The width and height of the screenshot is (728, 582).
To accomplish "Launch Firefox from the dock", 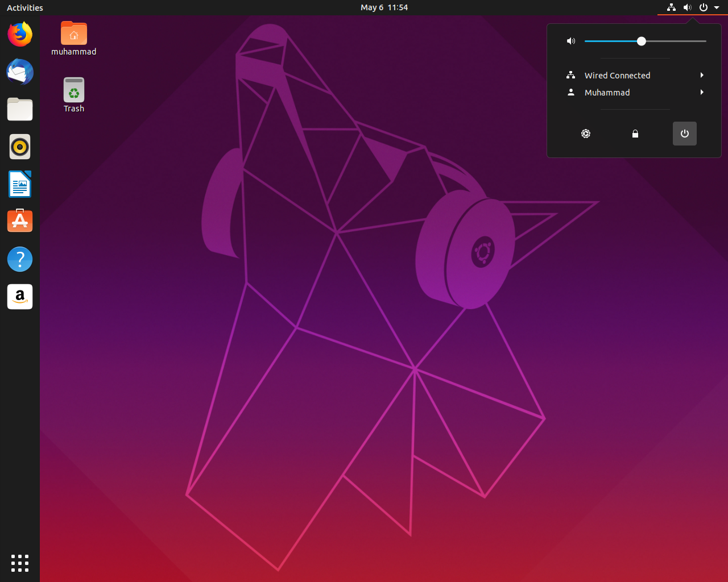I will [20, 34].
